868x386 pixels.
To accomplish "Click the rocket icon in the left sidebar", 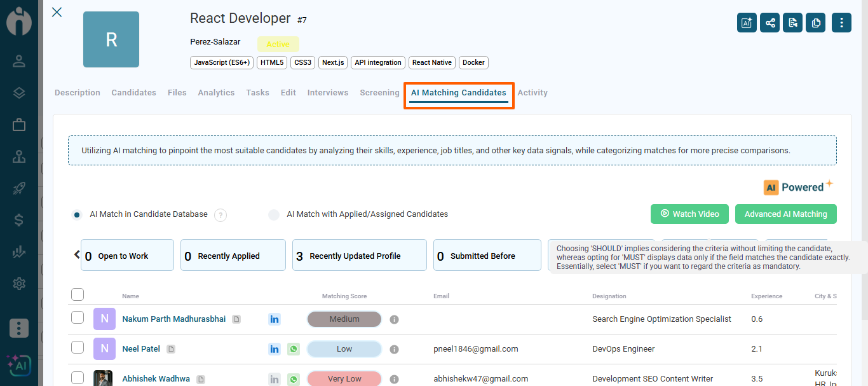I will 19,188.
